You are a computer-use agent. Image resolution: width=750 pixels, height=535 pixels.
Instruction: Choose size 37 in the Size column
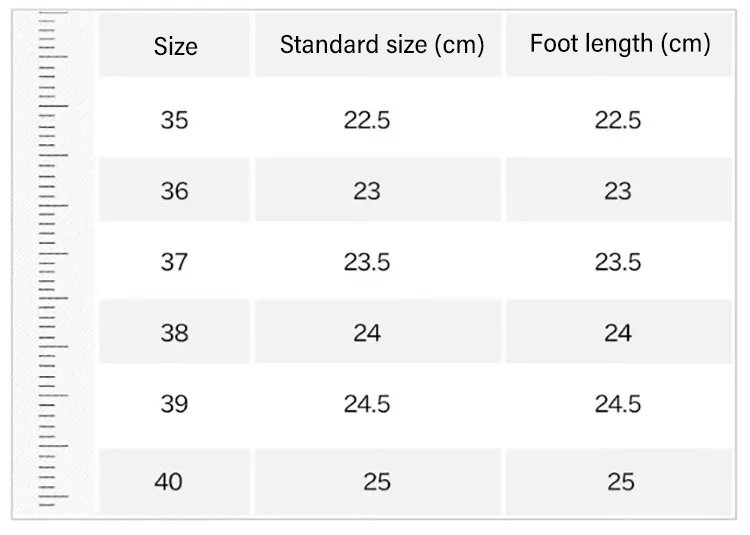(174, 262)
